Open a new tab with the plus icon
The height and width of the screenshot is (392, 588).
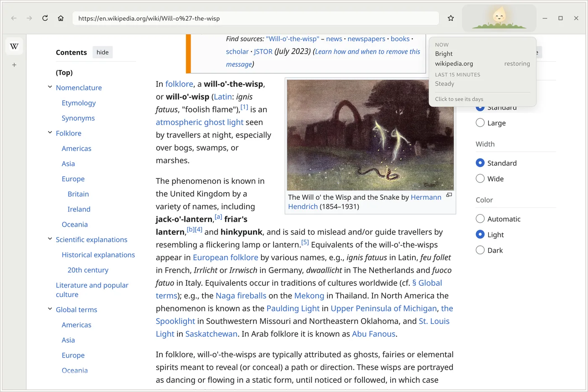point(14,65)
